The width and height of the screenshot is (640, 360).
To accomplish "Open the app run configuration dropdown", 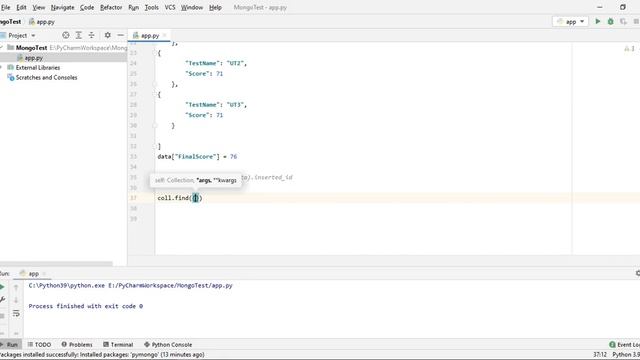I will point(571,22).
